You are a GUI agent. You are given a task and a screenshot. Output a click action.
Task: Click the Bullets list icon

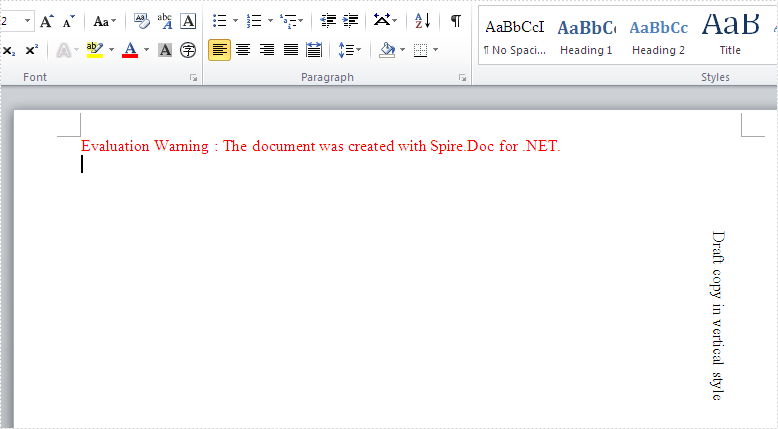coord(220,21)
